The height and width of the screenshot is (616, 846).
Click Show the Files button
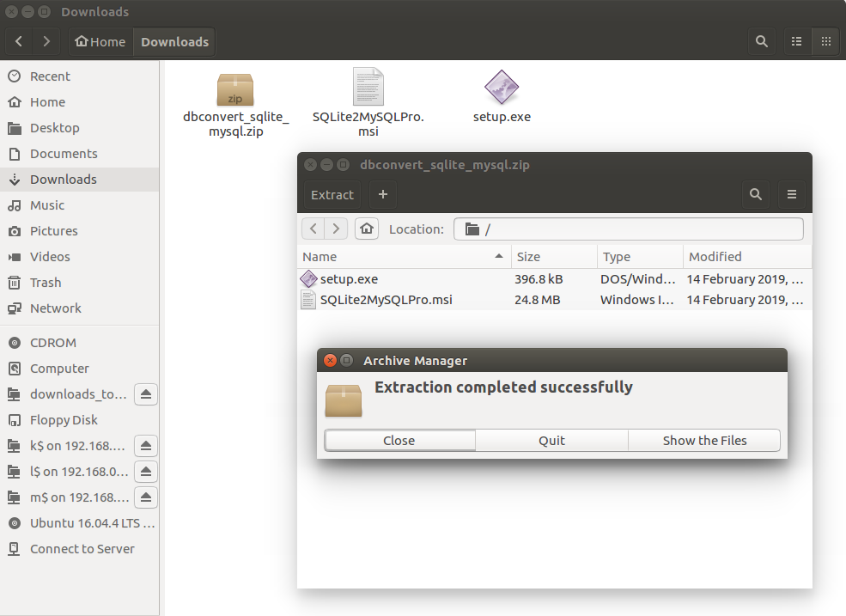pyautogui.click(x=704, y=441)
